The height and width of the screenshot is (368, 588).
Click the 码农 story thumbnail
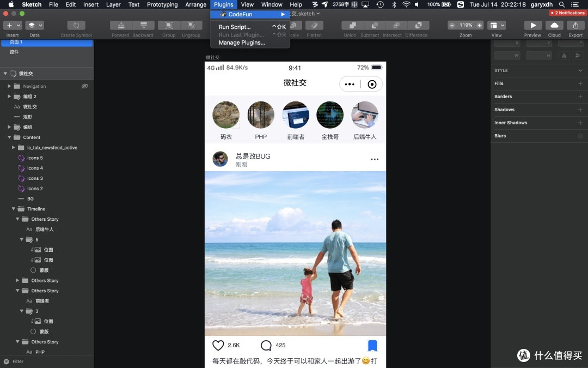226,115
